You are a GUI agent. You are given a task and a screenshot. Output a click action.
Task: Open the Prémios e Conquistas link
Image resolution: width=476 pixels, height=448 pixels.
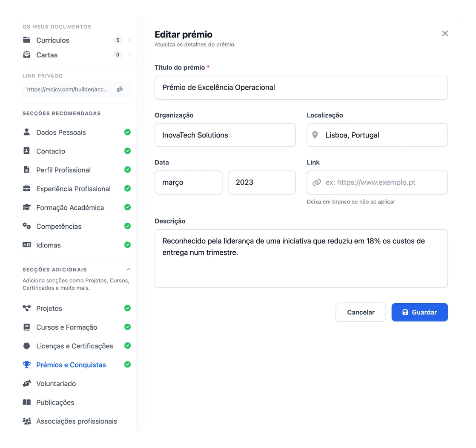pyautogui.click(x=71, y=365)
